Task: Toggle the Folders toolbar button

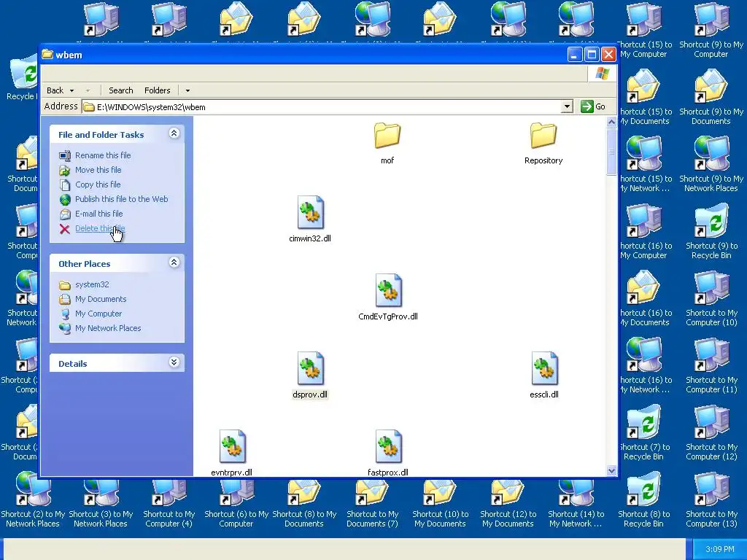Action: (x=158, y=90)
